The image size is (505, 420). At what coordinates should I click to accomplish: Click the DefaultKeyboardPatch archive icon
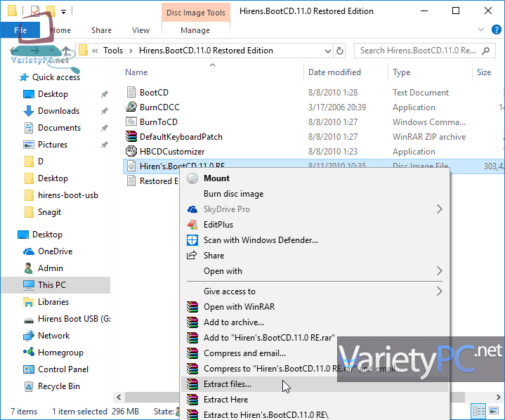(131, 136)
